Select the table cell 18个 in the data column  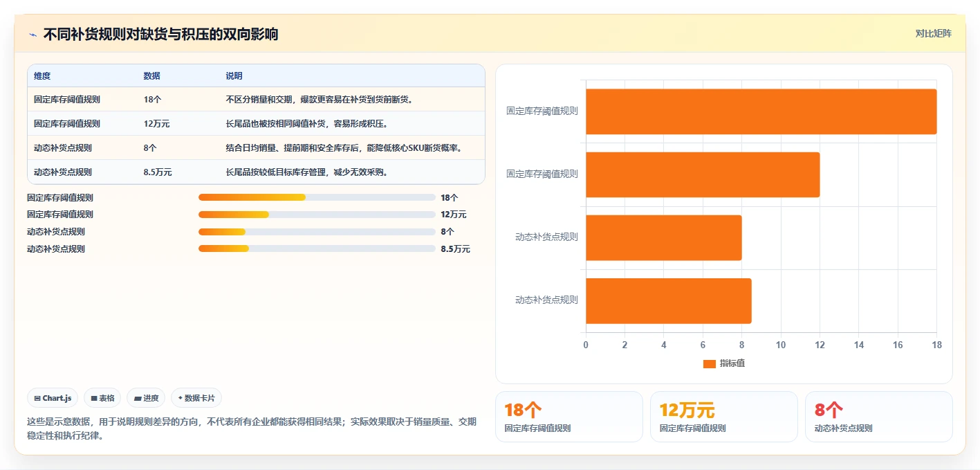(152, 100)
